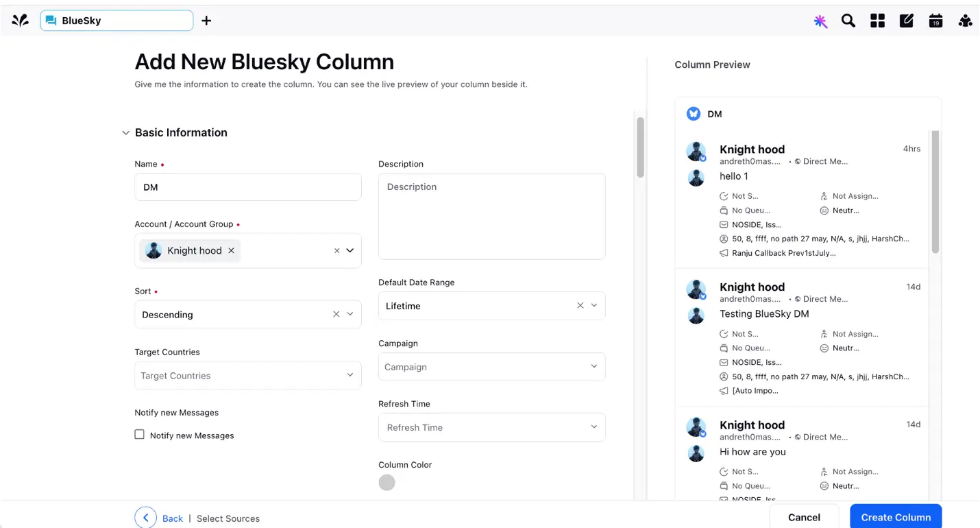Open the user group icon at top right

click(965, 21)
